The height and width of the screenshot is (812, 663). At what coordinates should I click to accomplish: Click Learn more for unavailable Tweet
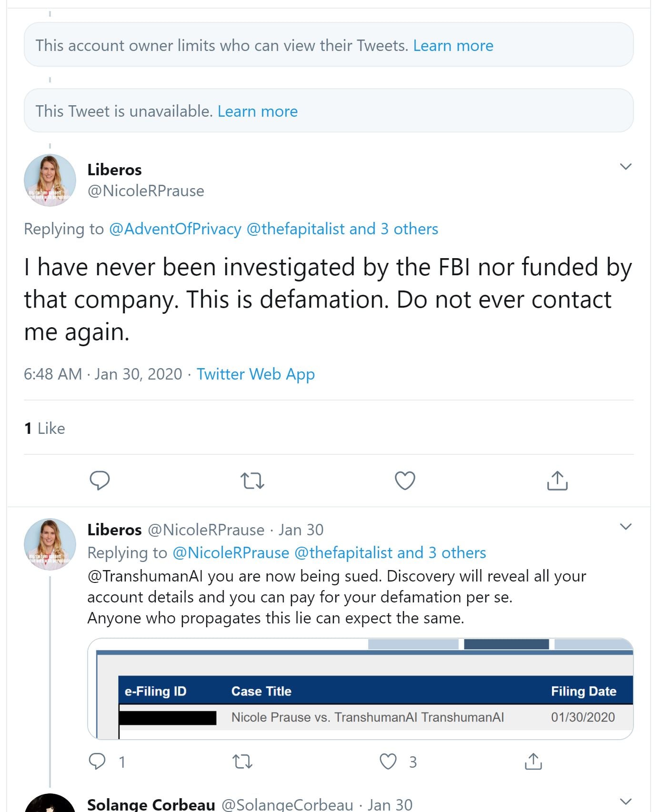tap(257, 111)
